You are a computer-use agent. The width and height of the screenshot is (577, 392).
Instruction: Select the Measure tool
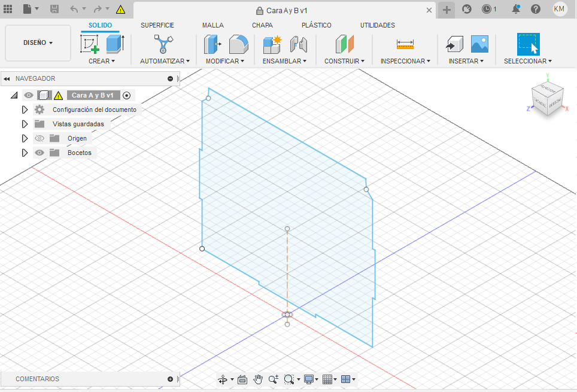(405, 44)
